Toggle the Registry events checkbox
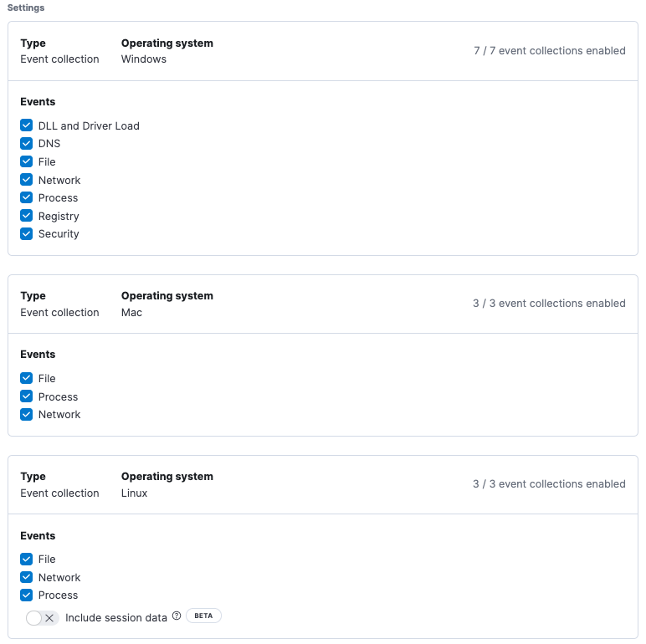This screenshot has width=646, height=644. pos(27,216)
